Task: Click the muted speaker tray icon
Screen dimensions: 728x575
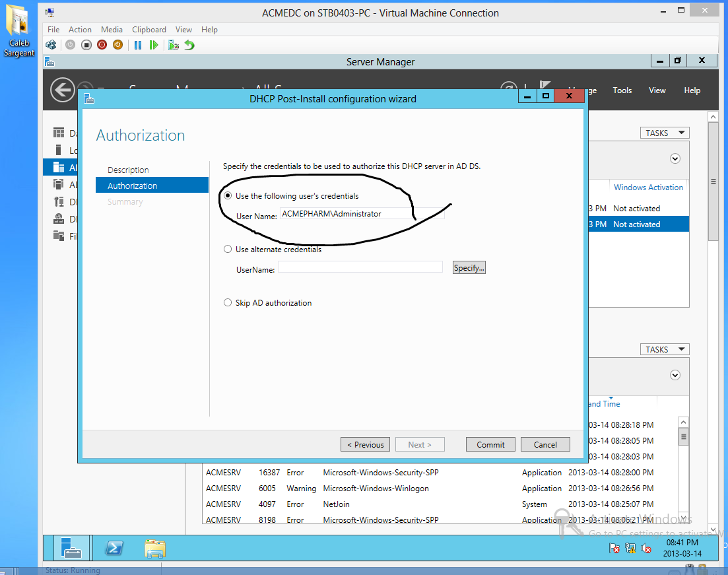Action: (645, 549)
